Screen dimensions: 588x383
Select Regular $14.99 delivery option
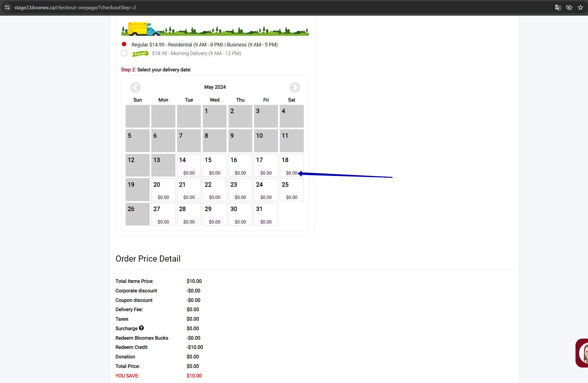(x=124, y=44)
